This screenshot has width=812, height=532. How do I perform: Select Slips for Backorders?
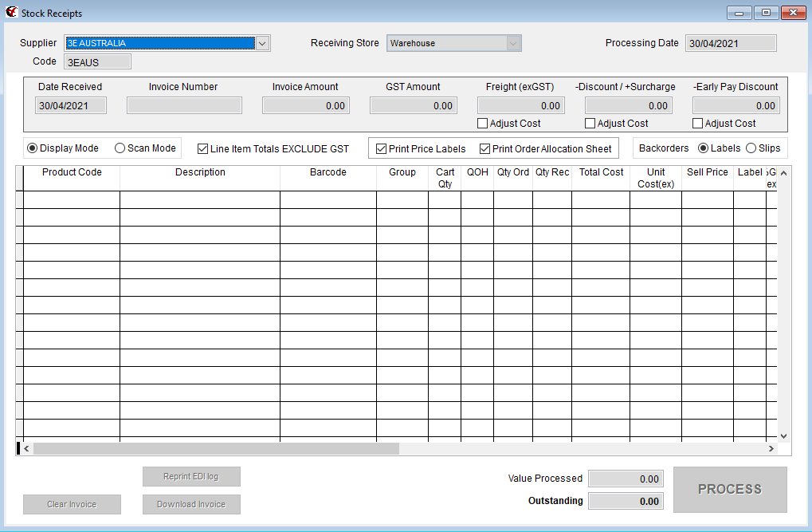(752, 148)
